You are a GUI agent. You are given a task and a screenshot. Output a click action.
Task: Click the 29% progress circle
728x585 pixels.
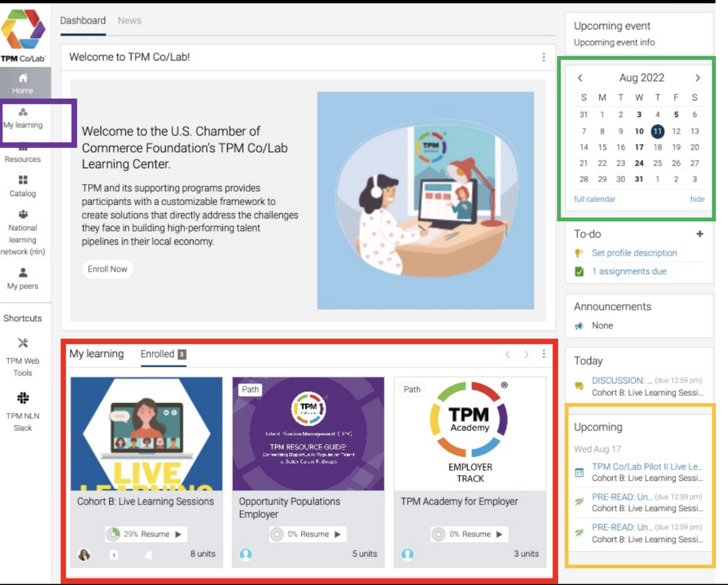(113, 534)
